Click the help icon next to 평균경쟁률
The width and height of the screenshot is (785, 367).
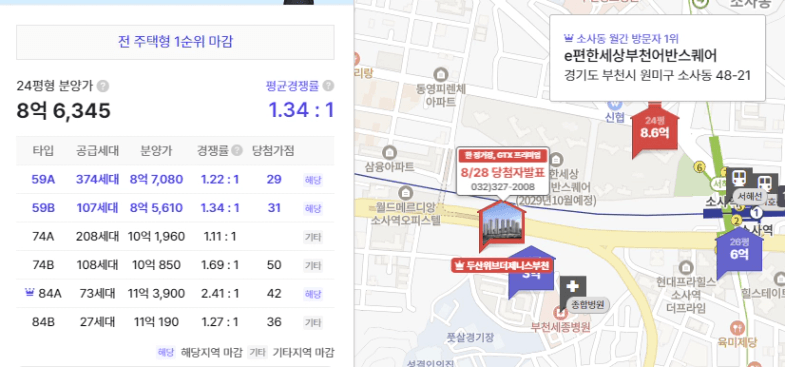click(x=328, y=86)
